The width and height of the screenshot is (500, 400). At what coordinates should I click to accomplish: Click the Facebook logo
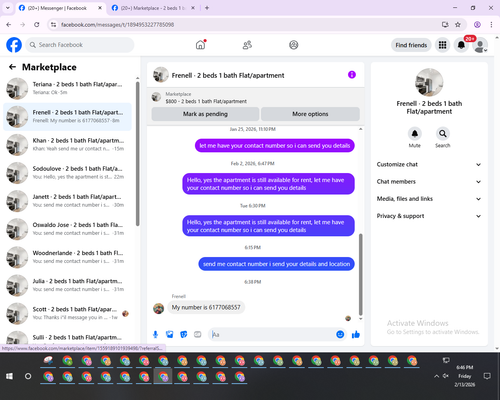(x=14, y=45)
